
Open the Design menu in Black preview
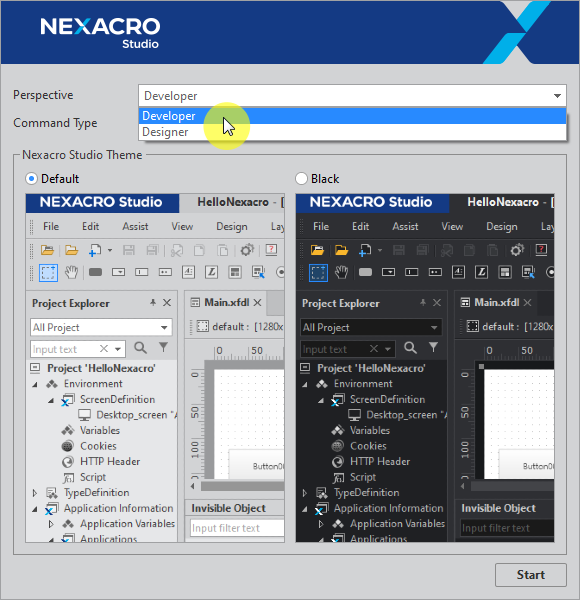[502, 227]
